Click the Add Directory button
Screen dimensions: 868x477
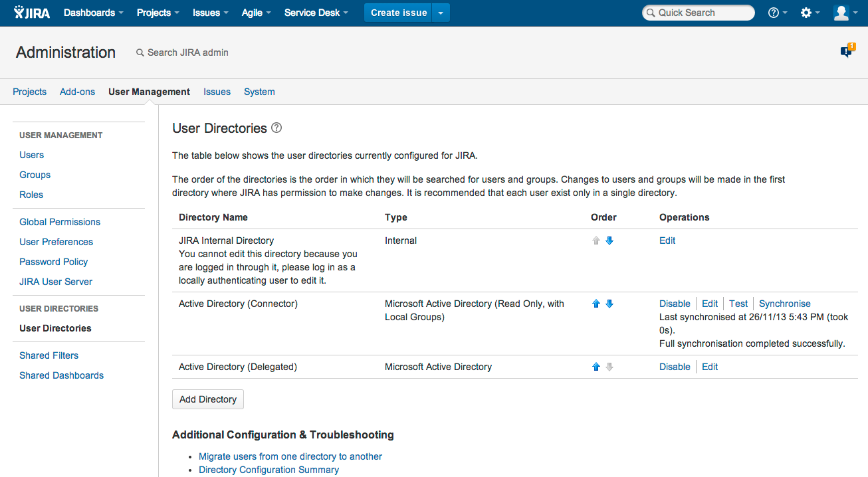coord(208,399)
